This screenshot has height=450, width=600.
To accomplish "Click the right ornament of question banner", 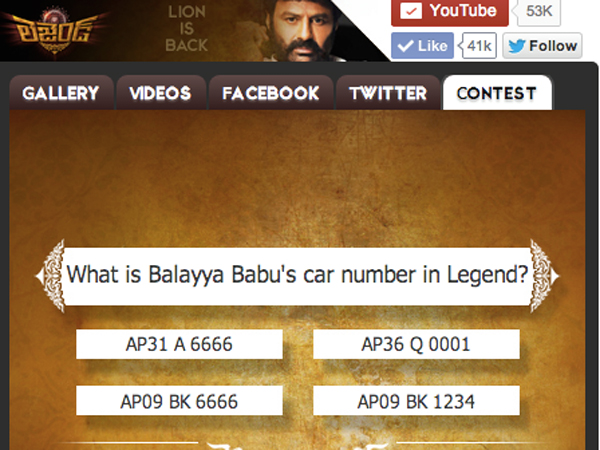I will [x=545, y=276].
